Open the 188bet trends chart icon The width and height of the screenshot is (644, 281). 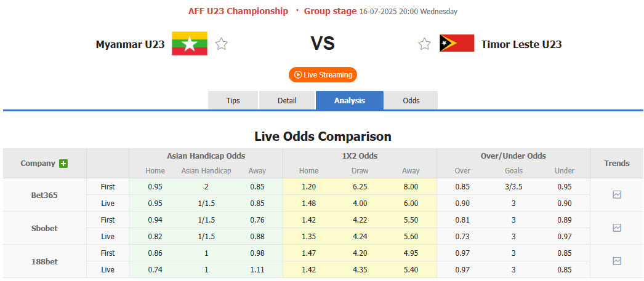tap(617, 261)
